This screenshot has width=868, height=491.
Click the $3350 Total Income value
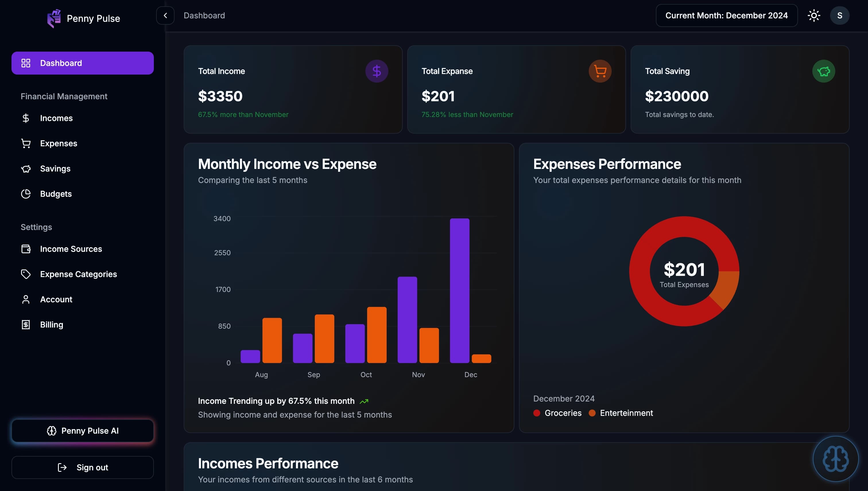click(220, 96)
